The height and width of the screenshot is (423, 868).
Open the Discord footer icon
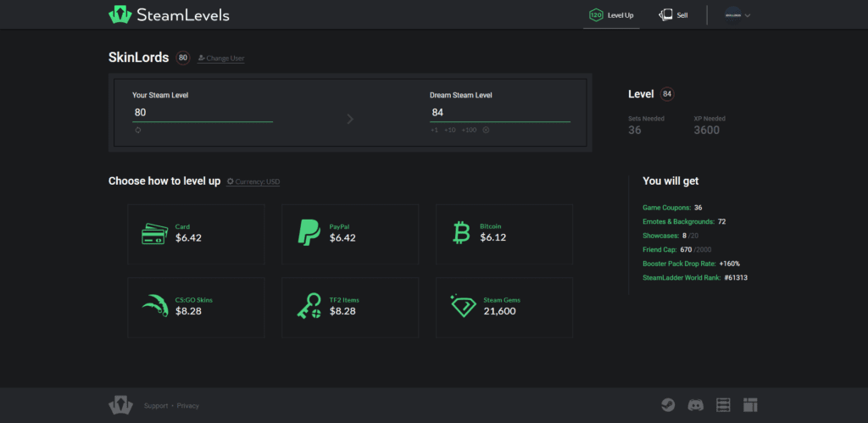point(695,405)
